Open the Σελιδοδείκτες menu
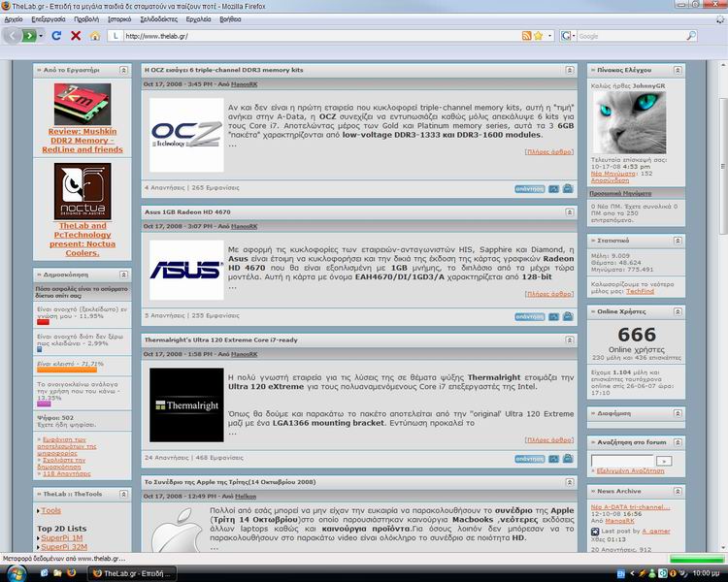This screenshot has height=582, width=728. tap(159, 19)
